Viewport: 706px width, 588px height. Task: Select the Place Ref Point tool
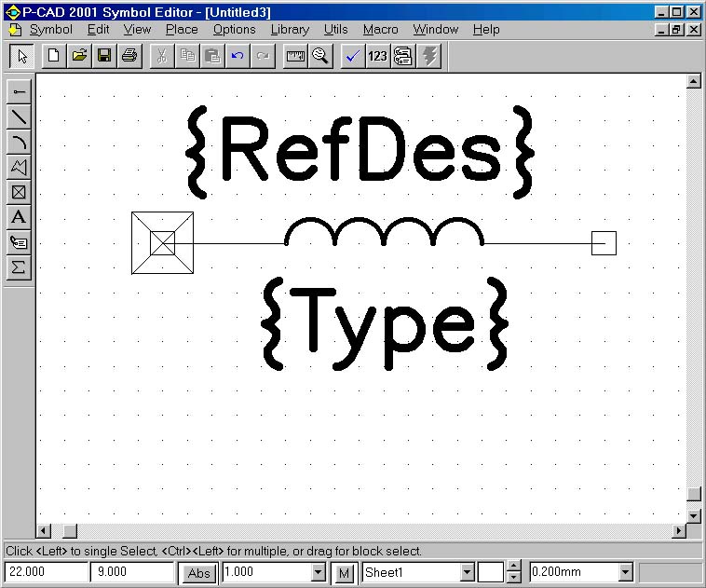click(19, 192)
